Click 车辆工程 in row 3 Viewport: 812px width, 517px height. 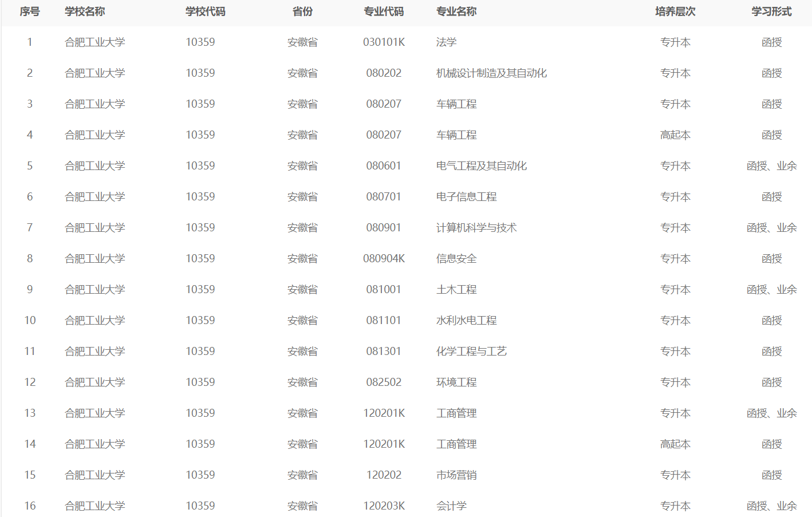pyautogui.click(x=456, y=104)
